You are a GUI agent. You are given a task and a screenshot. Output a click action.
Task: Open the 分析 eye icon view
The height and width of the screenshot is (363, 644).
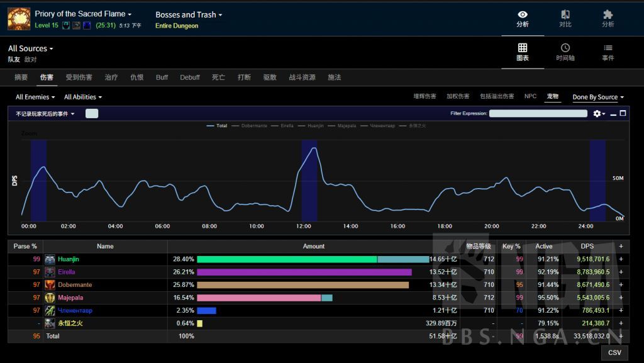point(522,18)
